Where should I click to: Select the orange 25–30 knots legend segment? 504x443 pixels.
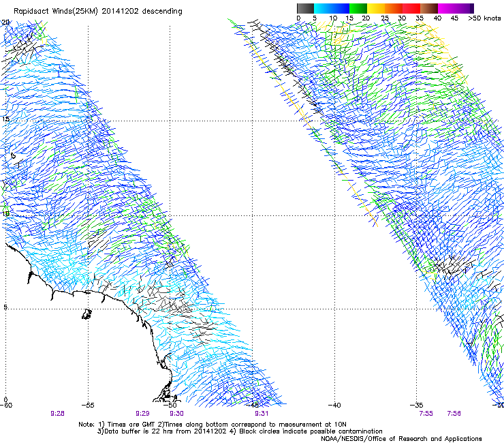(394, 8)
